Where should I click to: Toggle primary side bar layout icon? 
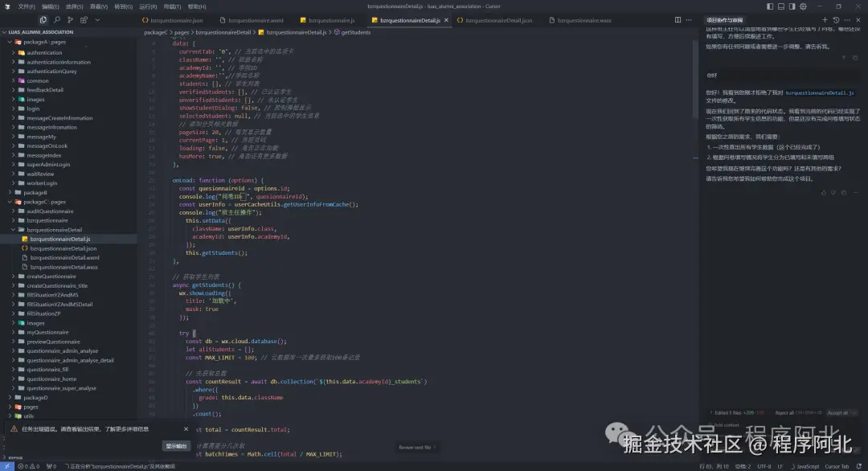point(770,6)
